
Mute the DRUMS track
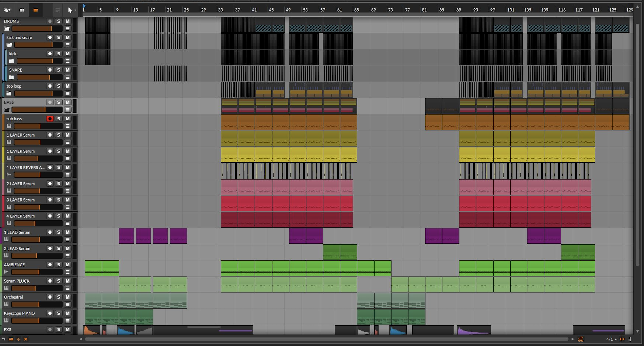pyautogui.click(x=68, y=21)
